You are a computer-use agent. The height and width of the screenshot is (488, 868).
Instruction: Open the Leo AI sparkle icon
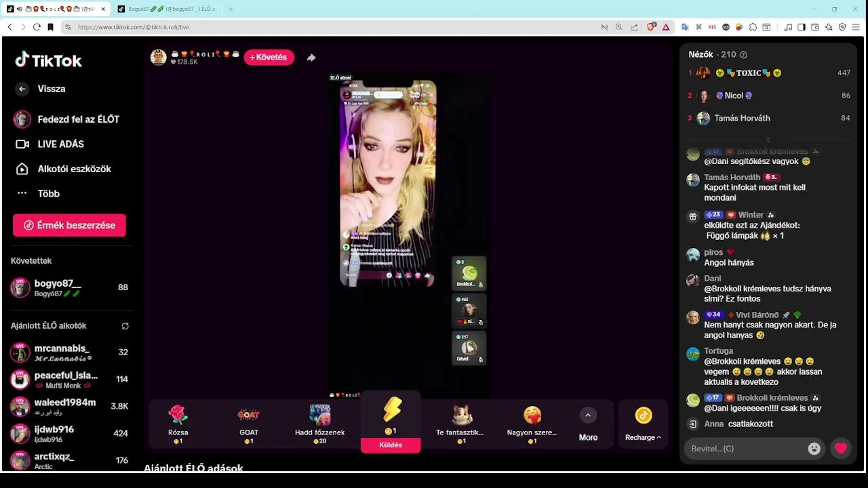[829, 27]
